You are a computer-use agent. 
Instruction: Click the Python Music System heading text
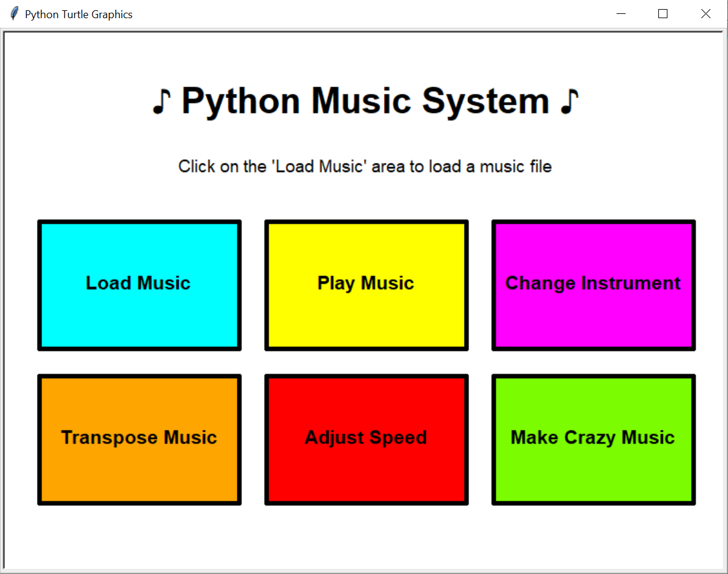(365, 101)
